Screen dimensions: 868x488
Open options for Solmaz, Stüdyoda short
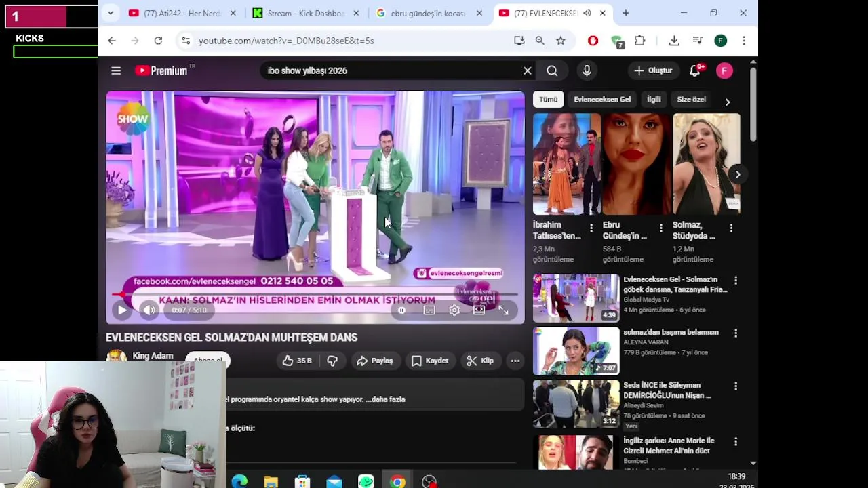pos(731,228)
